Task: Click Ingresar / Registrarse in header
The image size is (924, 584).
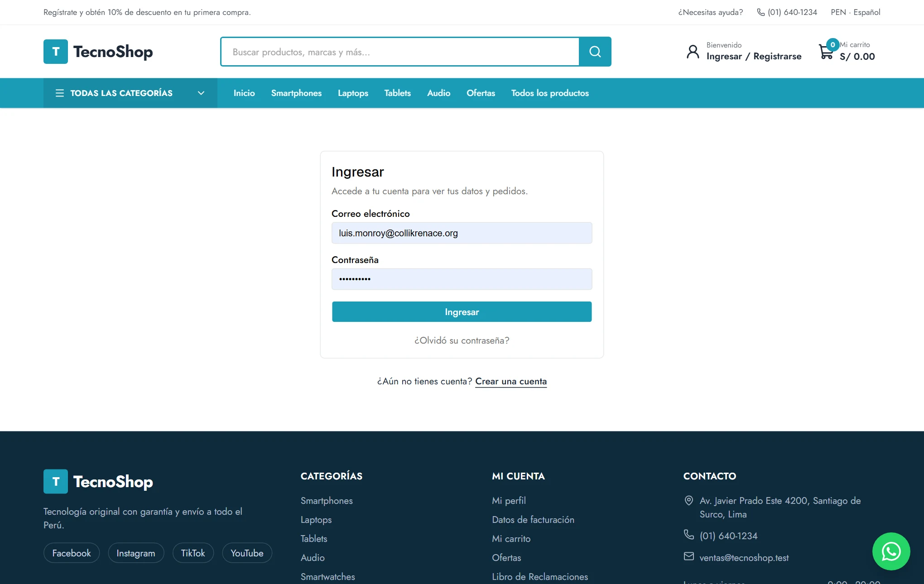Action: (754, 56)
